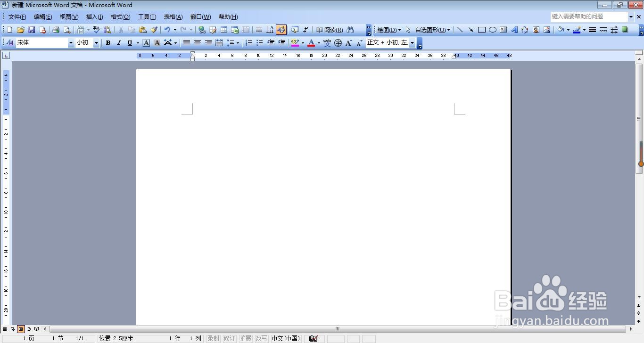Open the font size dropdown 小初
Screen dimensions: 644x343
96,43
